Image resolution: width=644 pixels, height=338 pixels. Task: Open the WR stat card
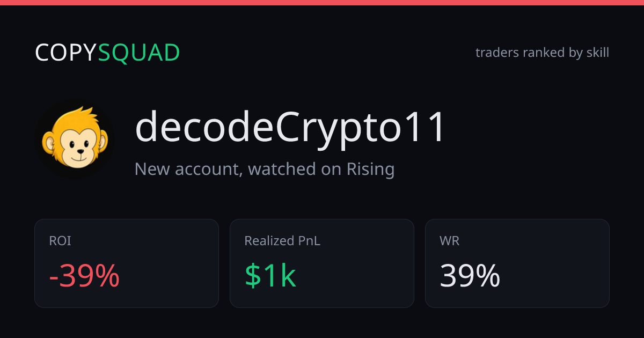click(517, 263)
